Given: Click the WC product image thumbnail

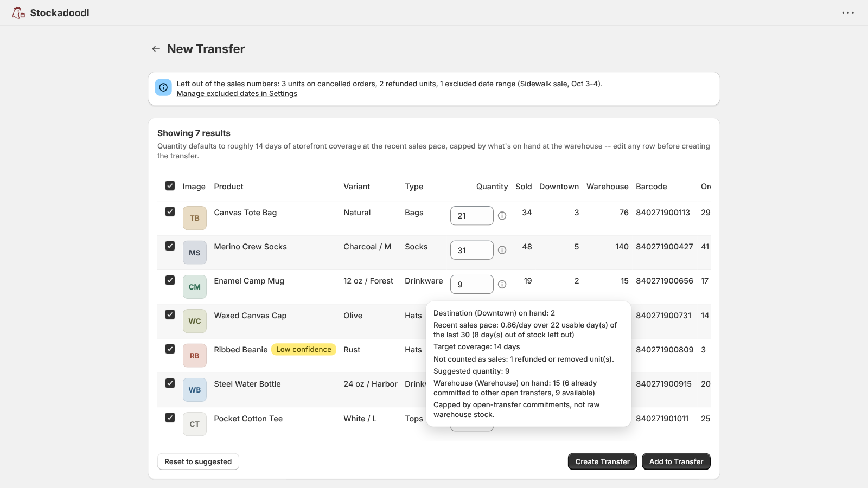Looking at the screenshot, I should [x=195, y=321].
